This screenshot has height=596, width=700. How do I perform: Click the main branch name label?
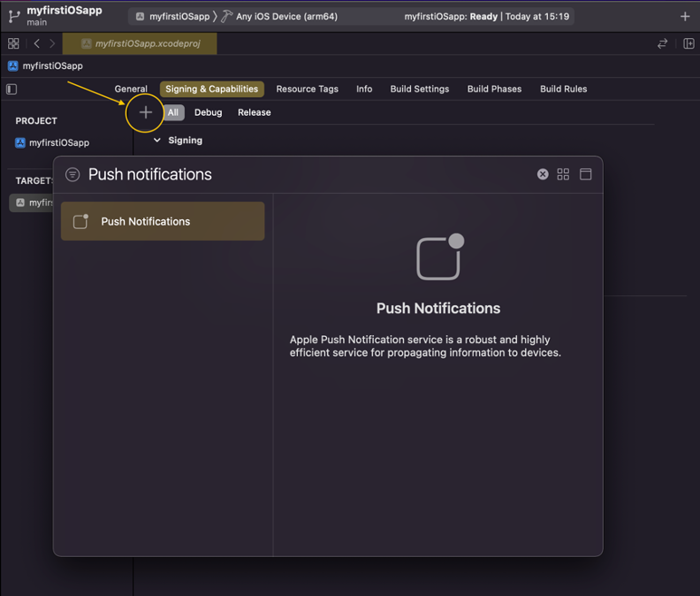click(36, 22)
